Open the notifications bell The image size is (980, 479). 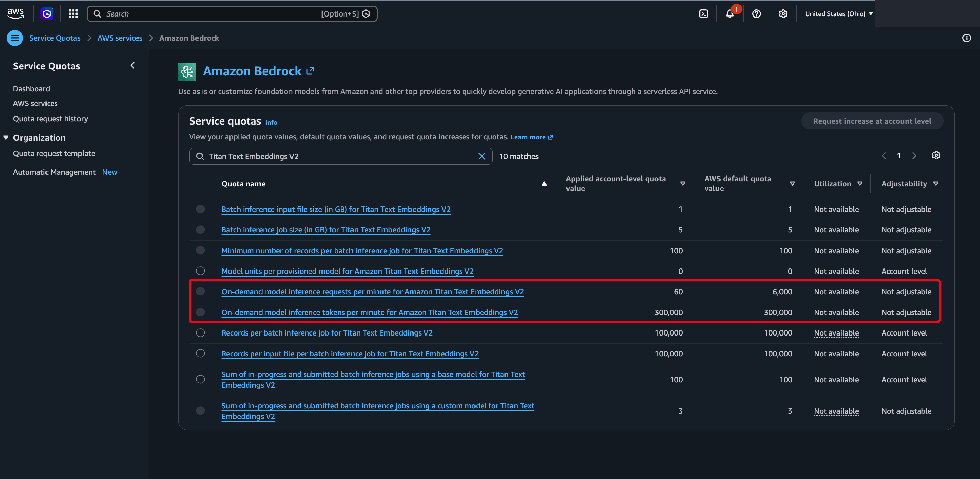(x=730, y=14)
